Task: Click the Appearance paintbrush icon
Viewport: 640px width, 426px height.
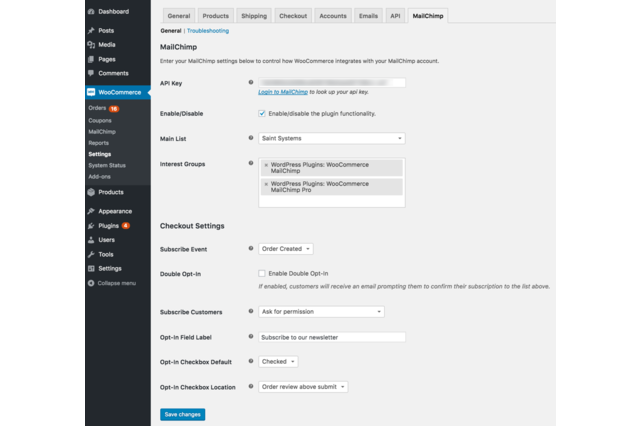Action: [x=91, y=211]
